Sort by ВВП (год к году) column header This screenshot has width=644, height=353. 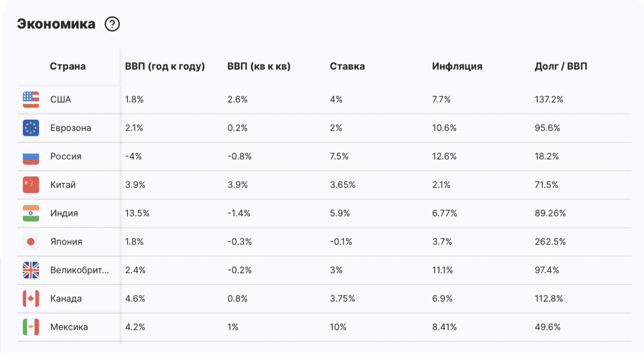point(165,67)
